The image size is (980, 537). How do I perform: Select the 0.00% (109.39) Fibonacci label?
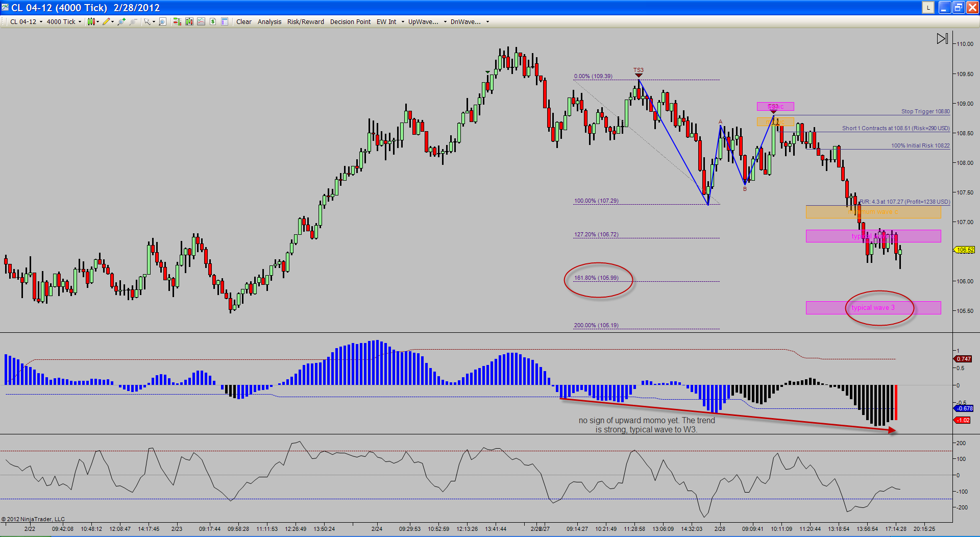[x=593, y=76]
